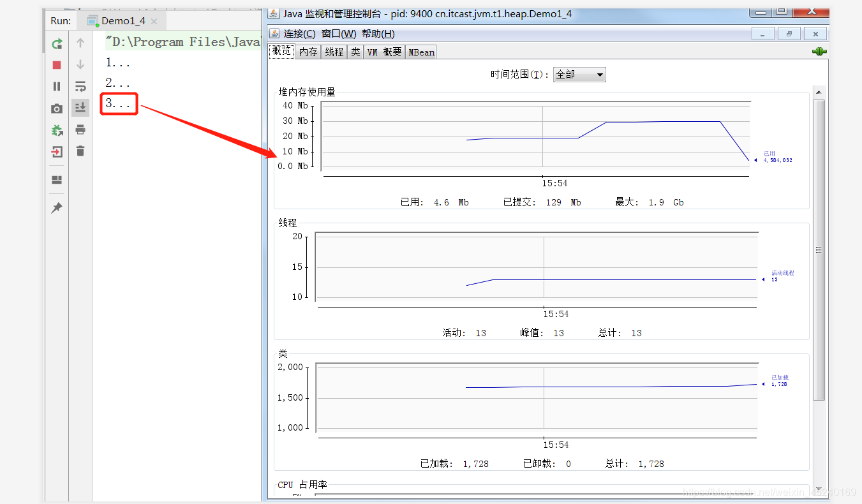862x504 pixels.
Task: Close the inner JConsole connection frame
Action: point(815,34)
